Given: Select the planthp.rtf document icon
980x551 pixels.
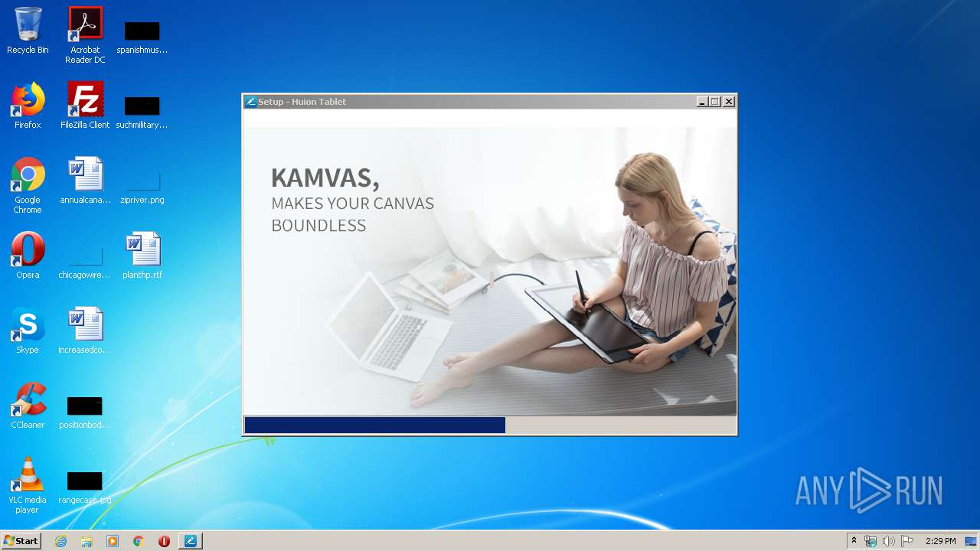Looking at the screenshot, I should point(142,256).
